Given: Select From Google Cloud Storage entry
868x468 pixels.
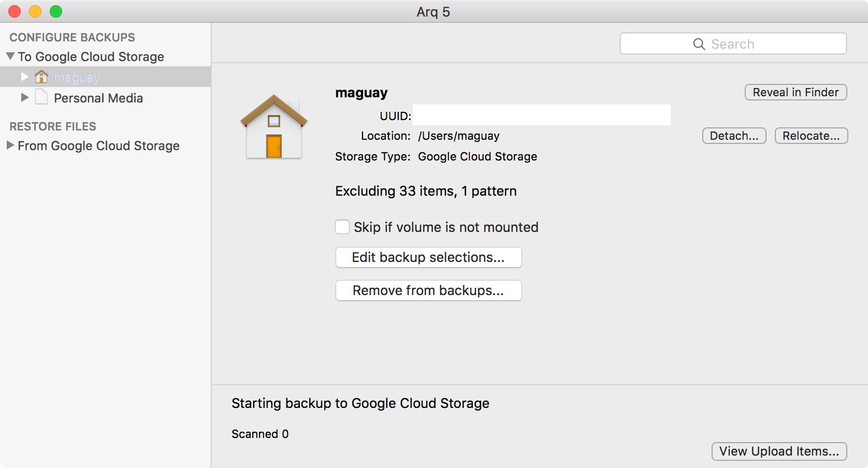Looking at the screenshot, I should (x=98, y=146).
